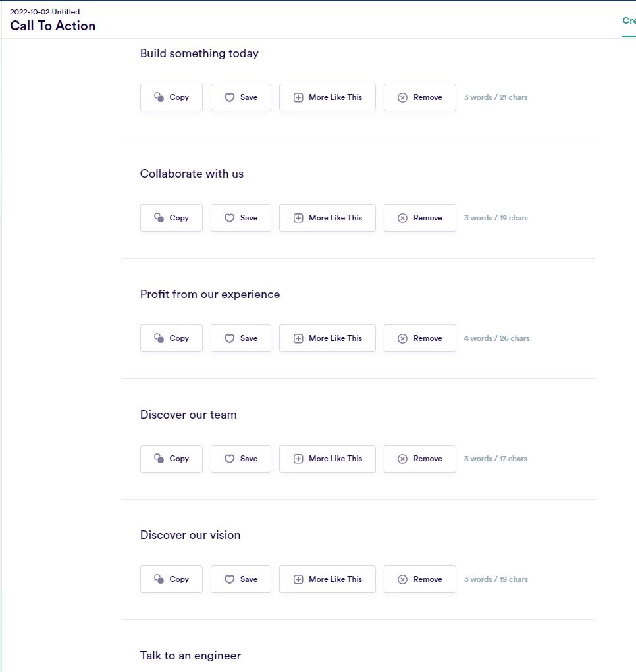Click the scrollbar on the left edge
The height and width of the screenshot is (672, 636).
coord(3,329)
